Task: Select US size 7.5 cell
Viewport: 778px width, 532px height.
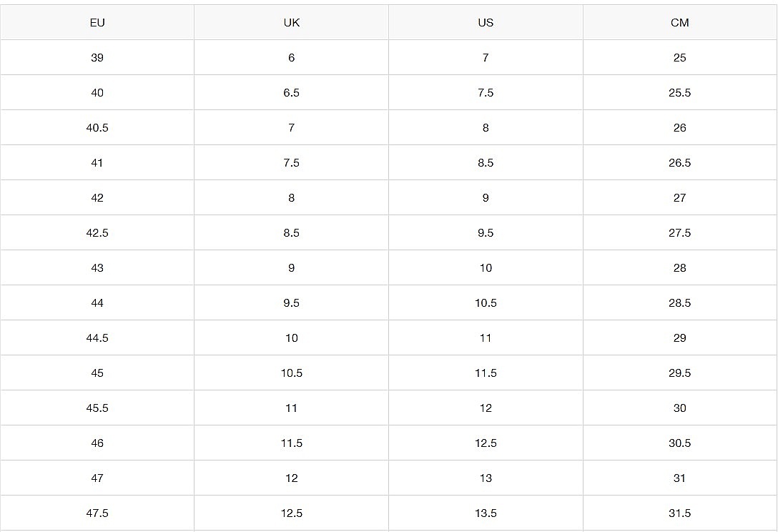Action: [x=486, y=93]
